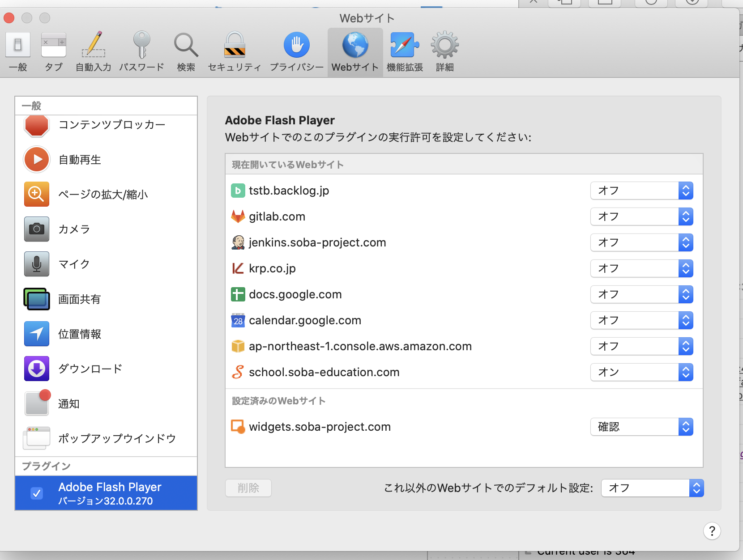Open the calendar.google.com permission dropdown
This screenshot has width=743, height=560.
[642, 321]
